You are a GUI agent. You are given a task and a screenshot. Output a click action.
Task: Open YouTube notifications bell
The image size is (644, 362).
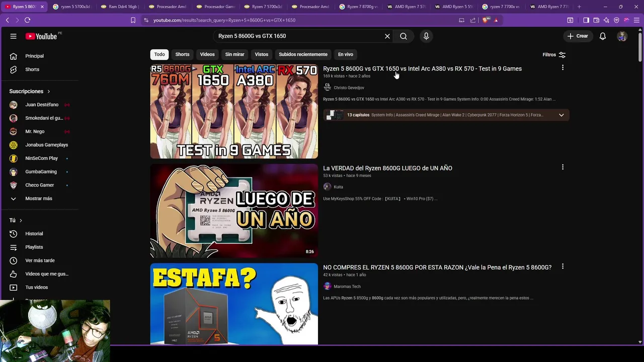603,36
